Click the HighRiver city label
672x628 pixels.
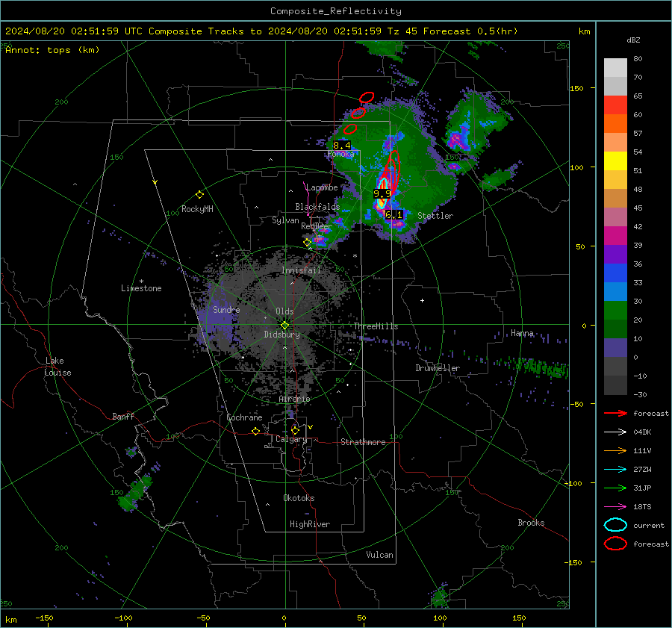pos(310,524)
